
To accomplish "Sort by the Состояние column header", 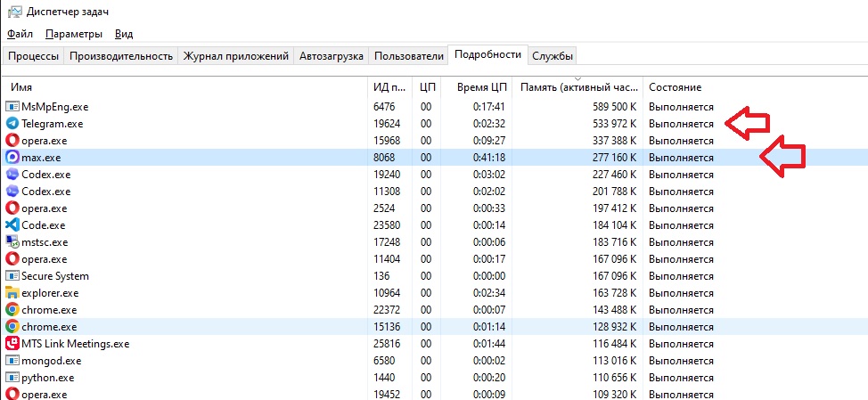I will click(676, 87).
